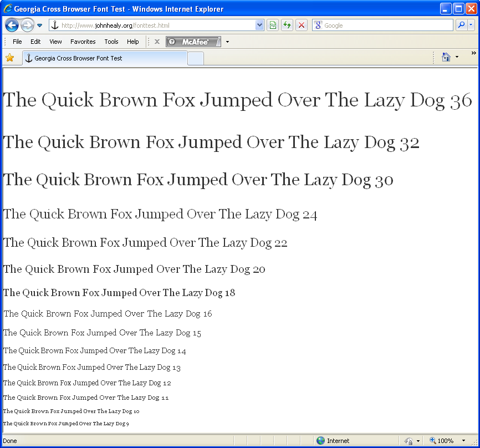Screen dimensions: 480x448
Task: Click the Favorites star icon
Action: click(x=10, y=58)
